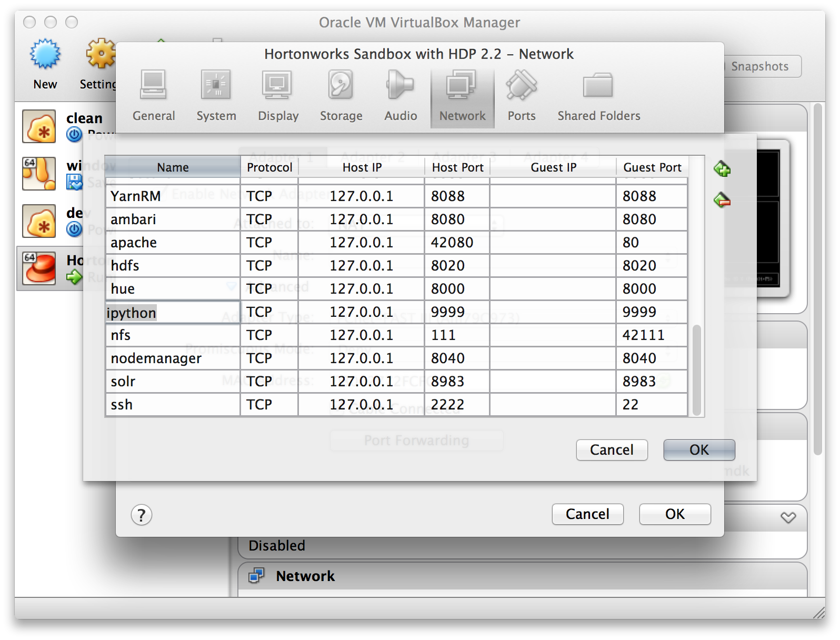This screenshot has height=640, width=840.
Task: Click host port 9999 for ipython
Action: (457, 312)
